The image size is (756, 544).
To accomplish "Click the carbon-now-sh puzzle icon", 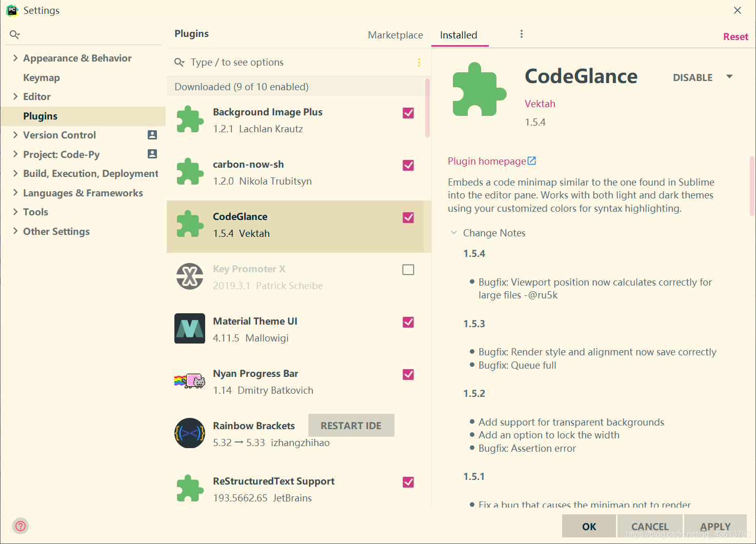I will (x=190, y=172).
